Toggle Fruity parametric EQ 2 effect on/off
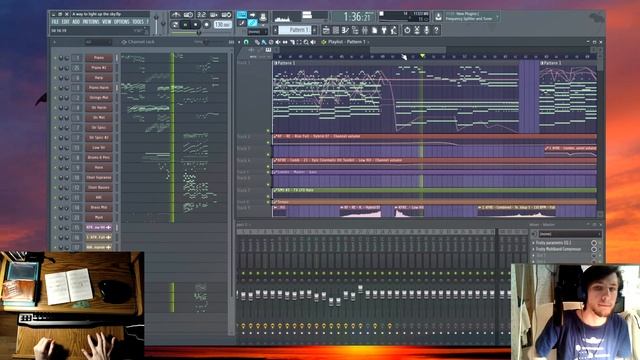 click(593, 243)
